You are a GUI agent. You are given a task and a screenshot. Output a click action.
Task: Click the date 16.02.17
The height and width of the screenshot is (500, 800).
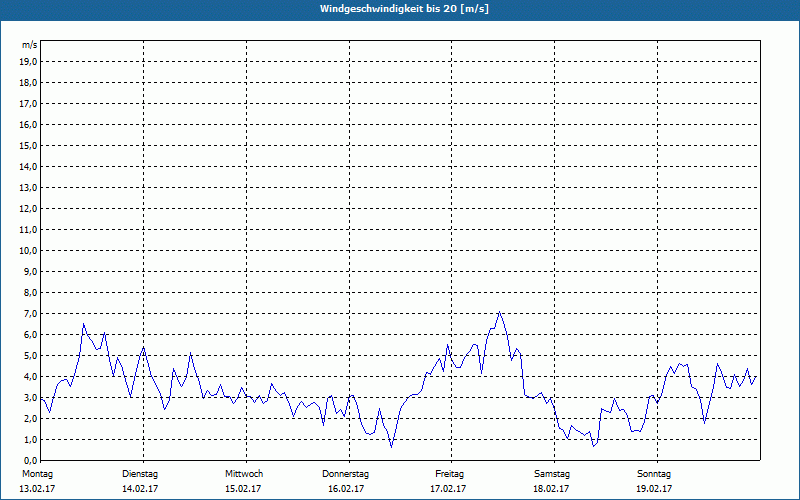point(346,489)
